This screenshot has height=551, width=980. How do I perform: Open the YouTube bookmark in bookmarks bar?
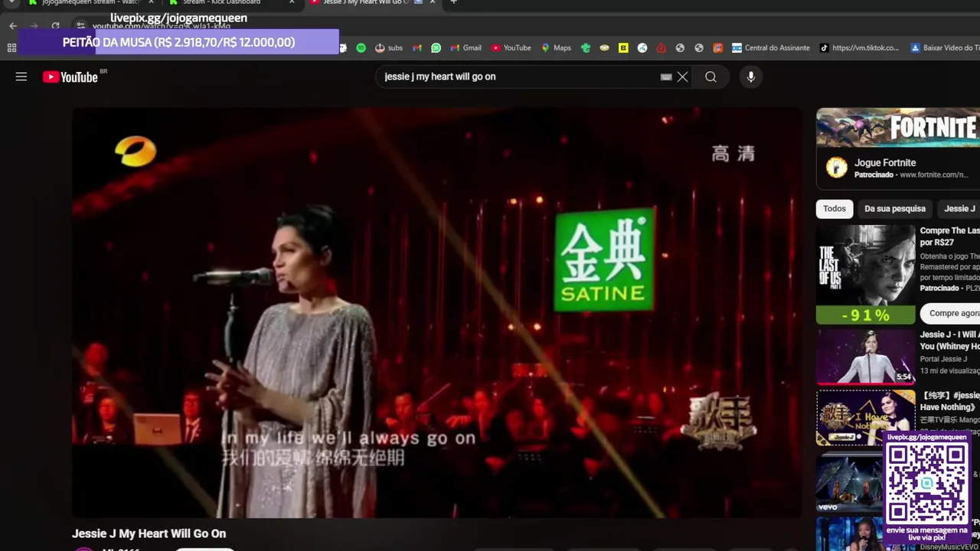coord(511,47)
